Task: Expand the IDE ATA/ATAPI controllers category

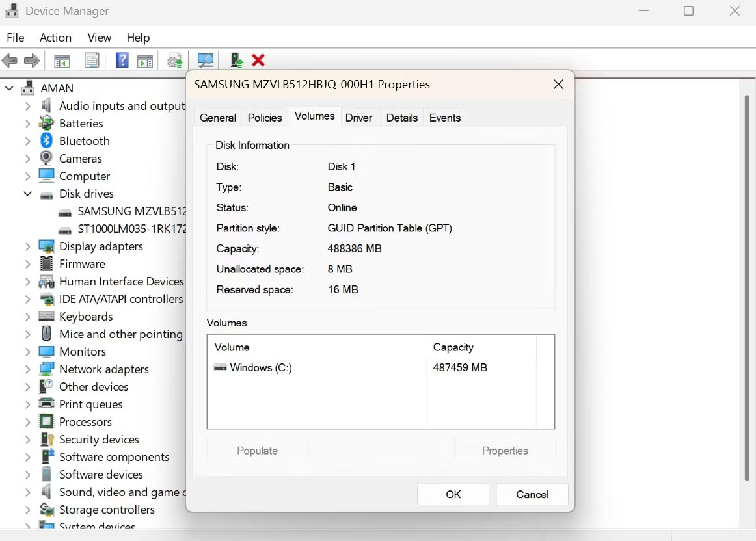Action: pos(27,298)
